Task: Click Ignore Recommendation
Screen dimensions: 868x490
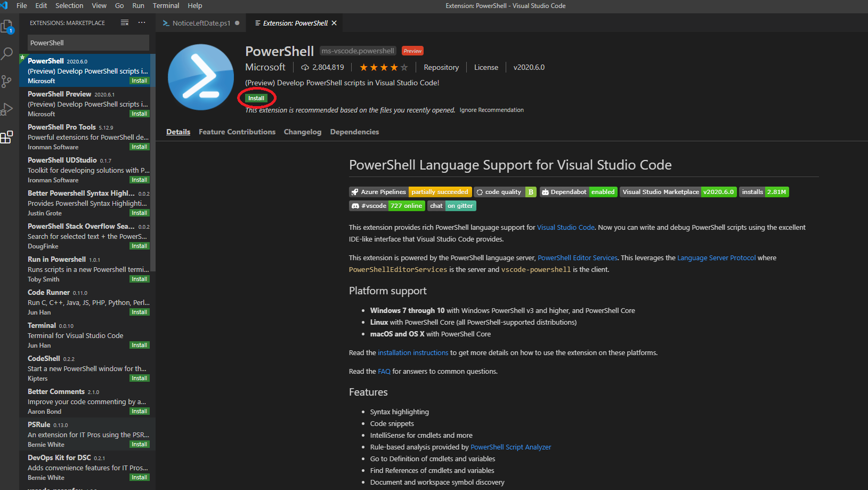Action: point(491,110)
